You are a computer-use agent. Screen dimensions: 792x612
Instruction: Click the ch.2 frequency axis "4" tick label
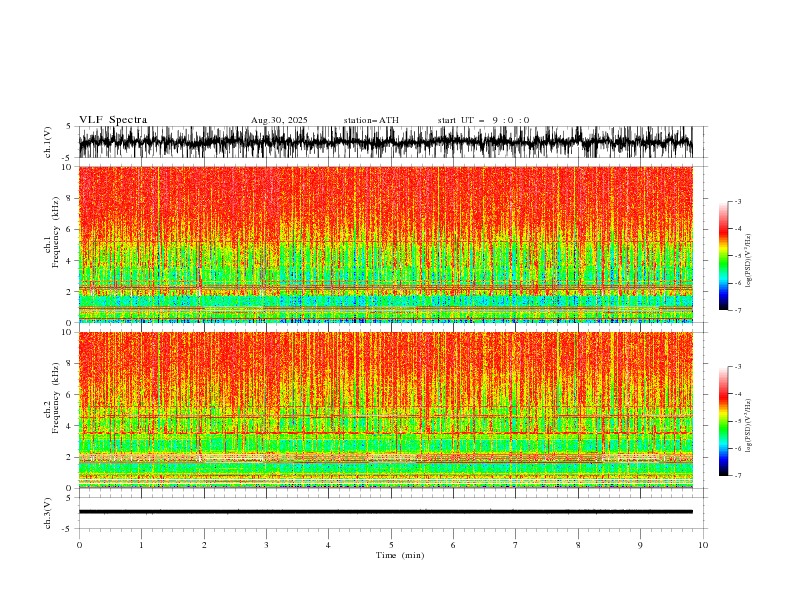(69, 426)
